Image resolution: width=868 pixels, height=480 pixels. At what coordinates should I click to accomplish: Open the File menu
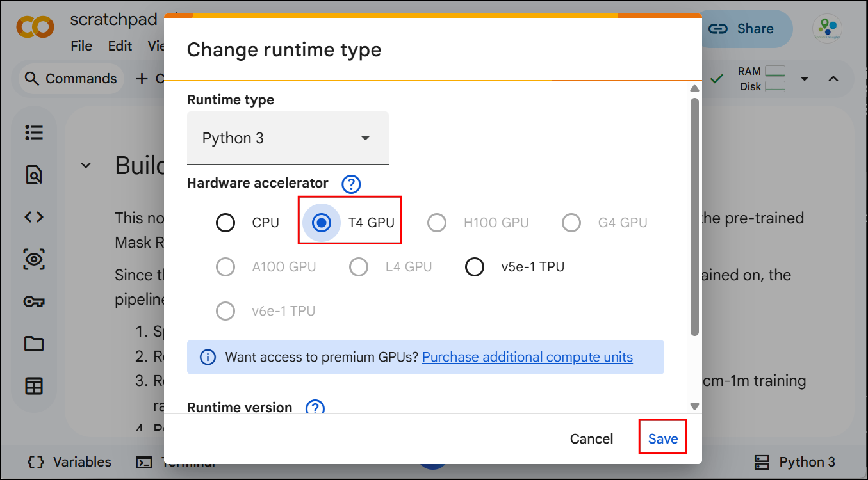[81, 46]
